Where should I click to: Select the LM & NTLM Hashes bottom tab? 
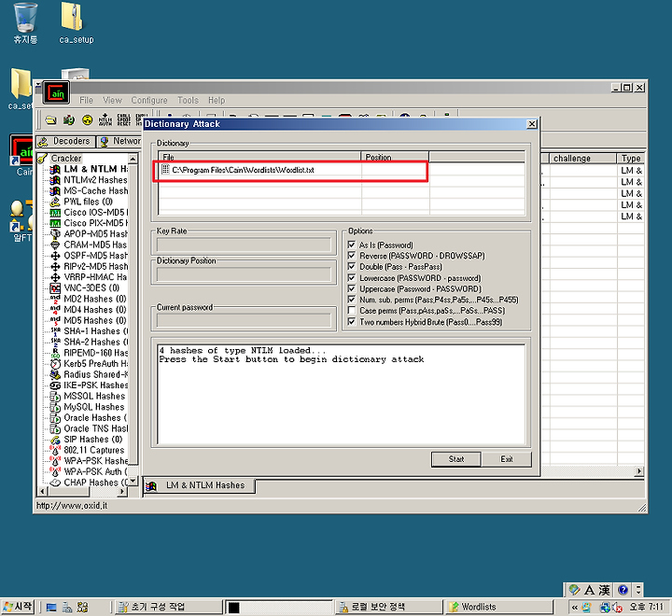pos(199,485)
